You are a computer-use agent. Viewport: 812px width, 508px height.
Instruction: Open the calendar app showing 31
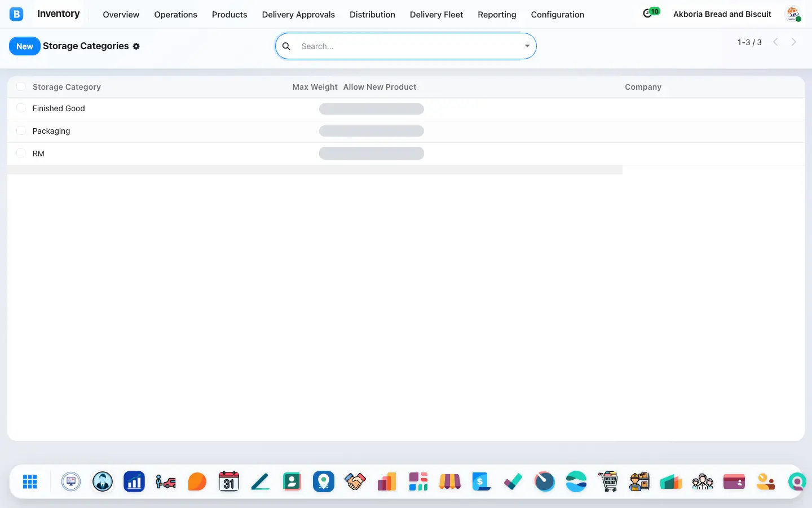point(229,481)
